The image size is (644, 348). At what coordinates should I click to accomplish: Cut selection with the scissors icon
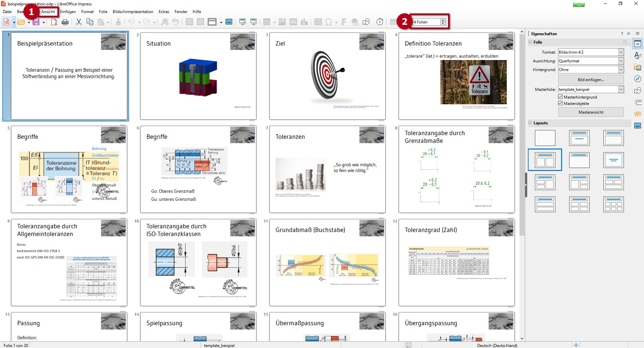pyautogui.click(x=79, y=22)
